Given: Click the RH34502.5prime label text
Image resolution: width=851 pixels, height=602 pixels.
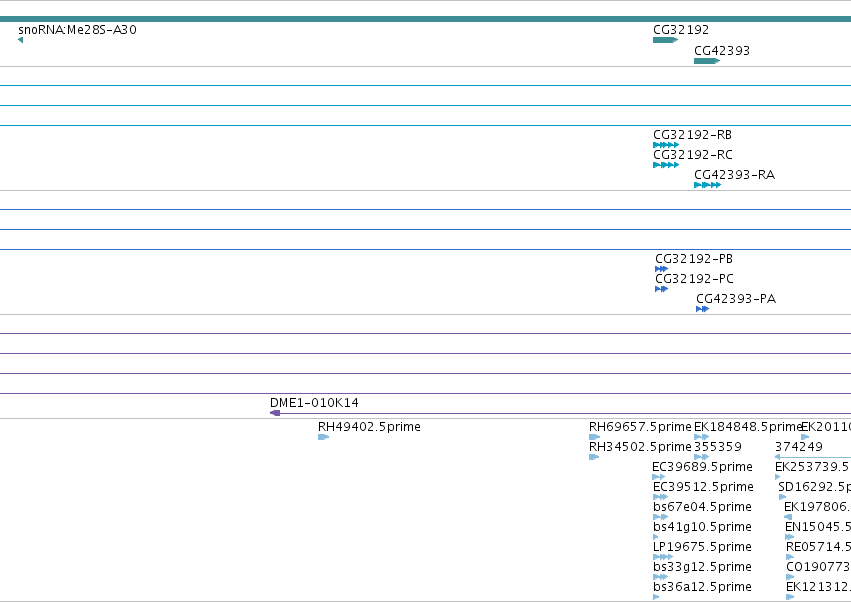Looking at the screenshot, I should pos(640,447).
